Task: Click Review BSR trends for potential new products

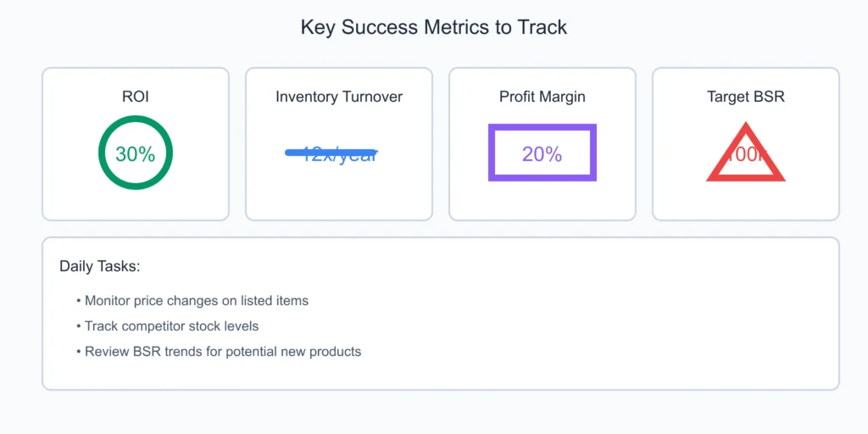Action: [223, 352]
